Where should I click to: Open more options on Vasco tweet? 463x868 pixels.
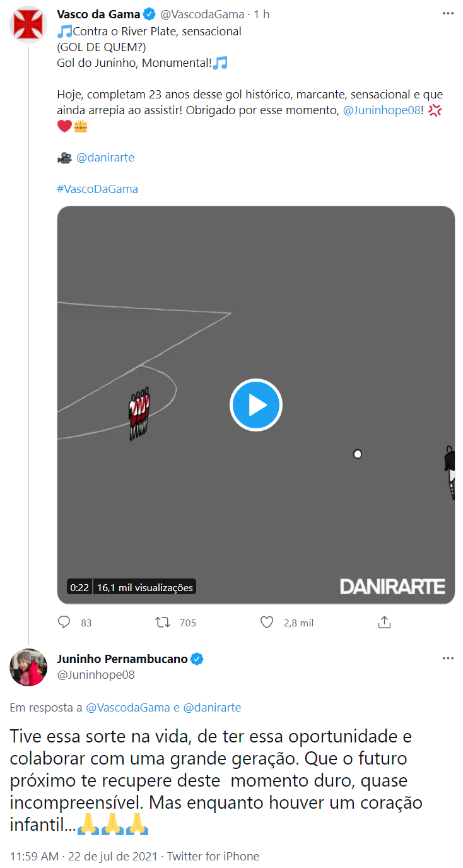coord(448,14)
